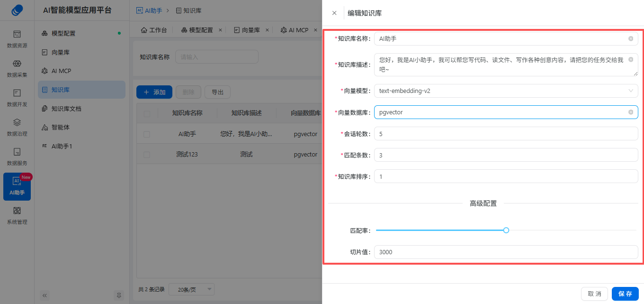Open 20条/页 page size dropdown
This screenshot has height=304, width=644.
point(191,289)
